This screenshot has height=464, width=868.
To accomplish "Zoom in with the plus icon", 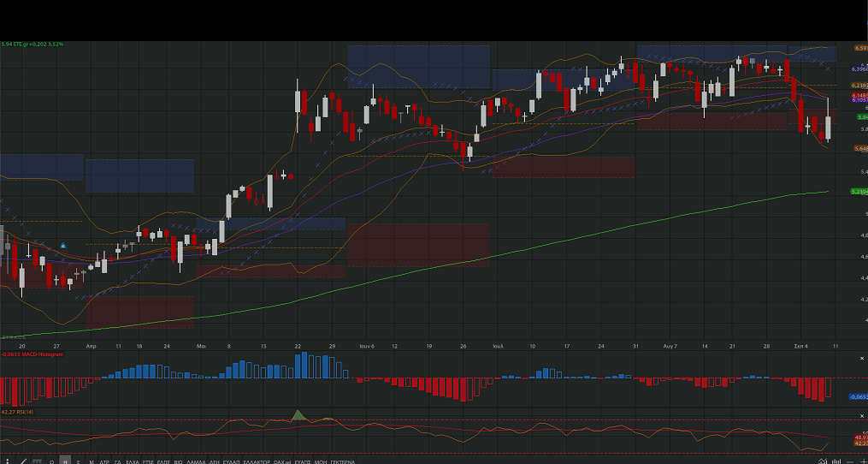I will coord(864,461).
